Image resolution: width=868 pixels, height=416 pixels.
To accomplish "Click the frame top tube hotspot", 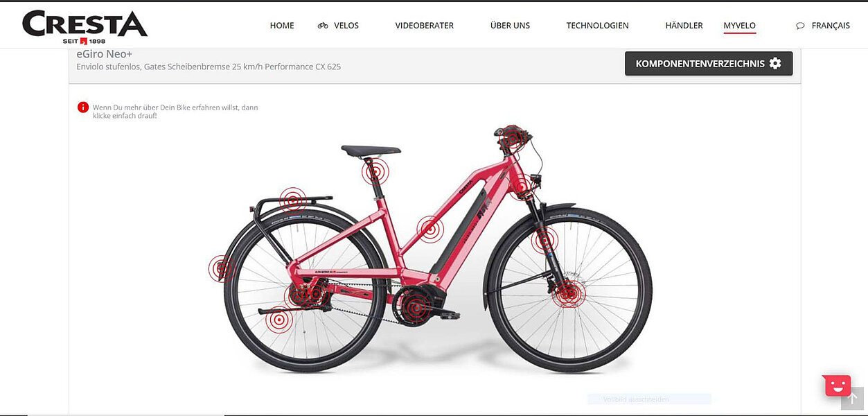I will coord(430,229).
